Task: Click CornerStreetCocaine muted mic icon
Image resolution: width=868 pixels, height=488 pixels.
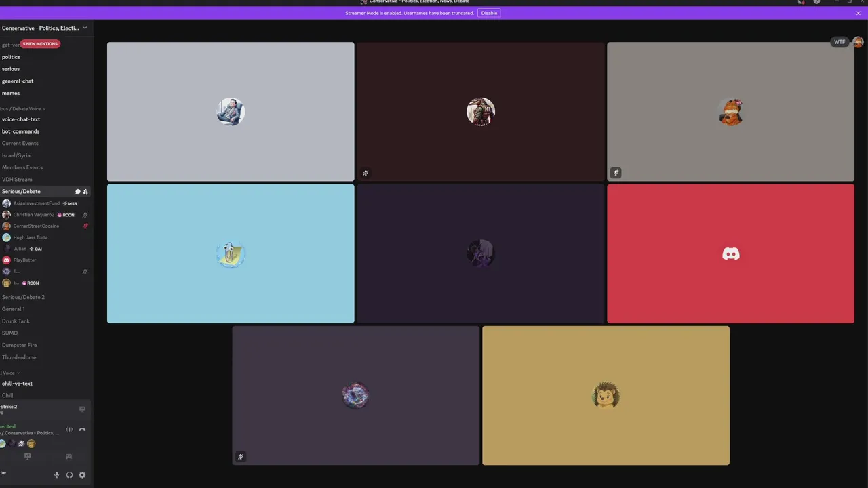Action: (x=85, y=226)
